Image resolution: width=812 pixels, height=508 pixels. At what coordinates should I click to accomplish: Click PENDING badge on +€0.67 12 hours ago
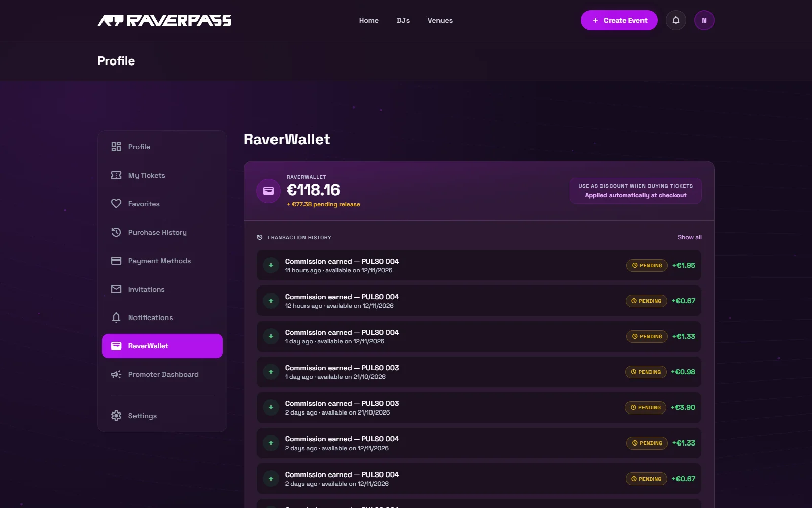tap(647, 301)
